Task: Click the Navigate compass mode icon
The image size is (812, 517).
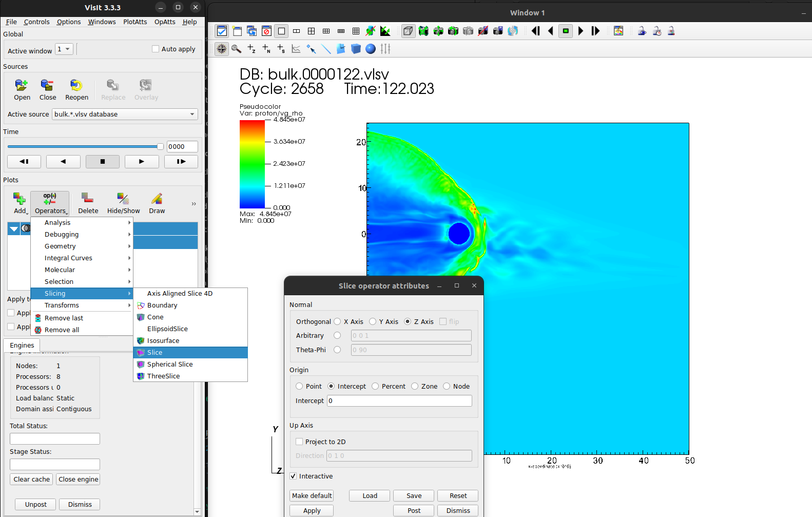Action: click(x=222, y=49)
